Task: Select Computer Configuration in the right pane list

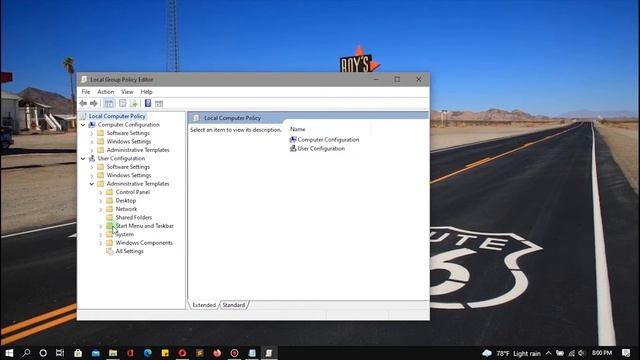Action: [x=328, y=140]
